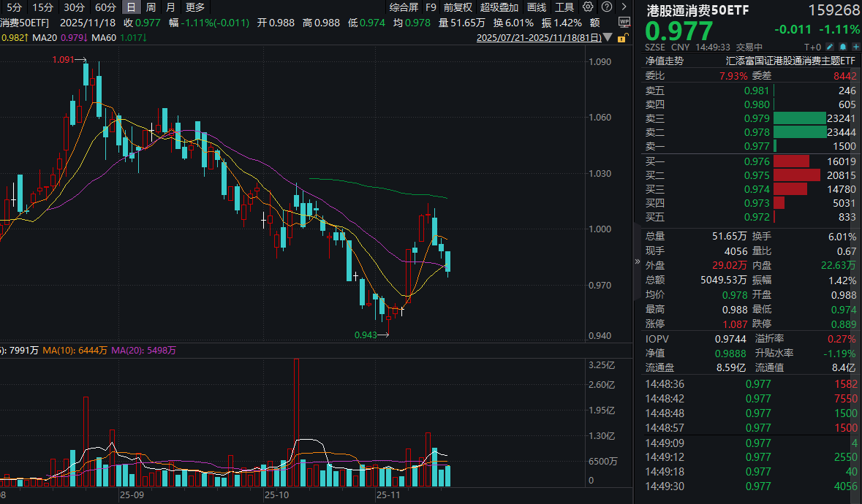Image resolution: width=862 pixels, height=504 pixels.
Task: Toggle 前复权 price adjustment
Action: pyautogui.click(x=458, y=7)
